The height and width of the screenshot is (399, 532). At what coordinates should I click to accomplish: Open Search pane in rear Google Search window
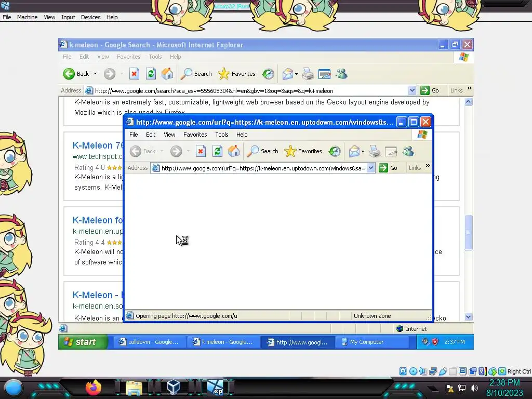tap(196, 74)
